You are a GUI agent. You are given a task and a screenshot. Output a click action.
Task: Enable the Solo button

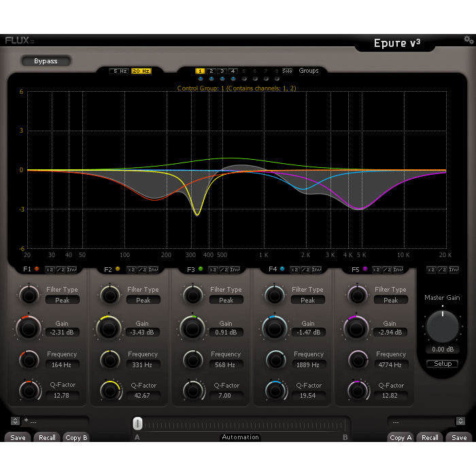coord(287,71)
